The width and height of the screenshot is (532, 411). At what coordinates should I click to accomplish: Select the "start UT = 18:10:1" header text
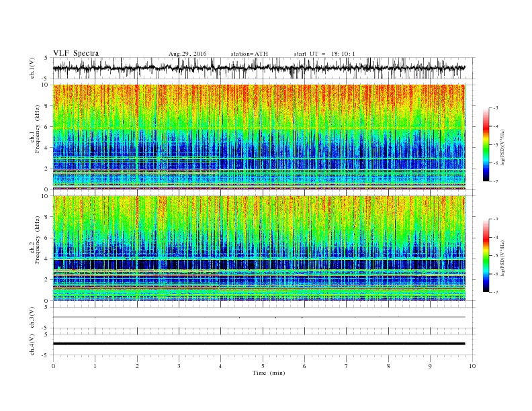pos(324,54)
